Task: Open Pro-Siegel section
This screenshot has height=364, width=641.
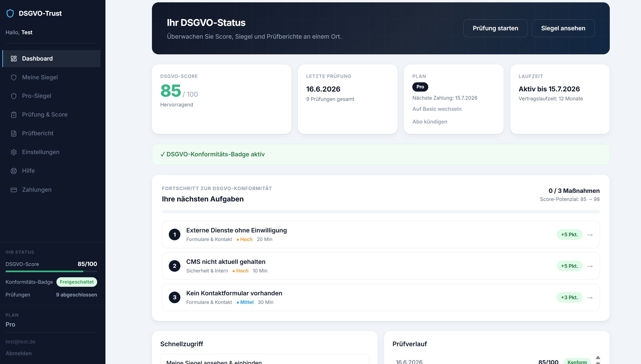Action: click(x=52, y=96)
